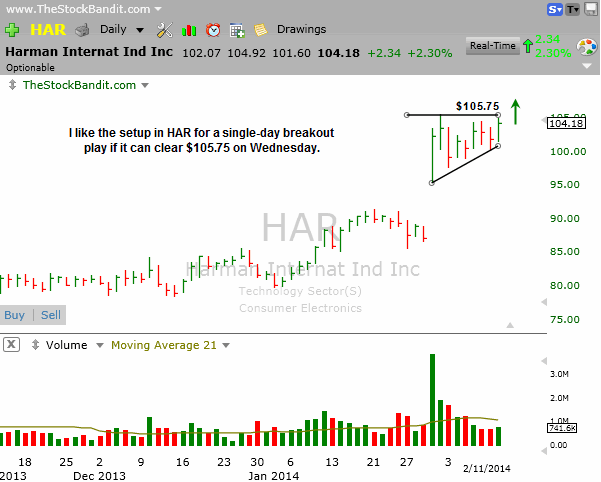
Task: Close the Volume pane with X box
Action: point(11,345)
